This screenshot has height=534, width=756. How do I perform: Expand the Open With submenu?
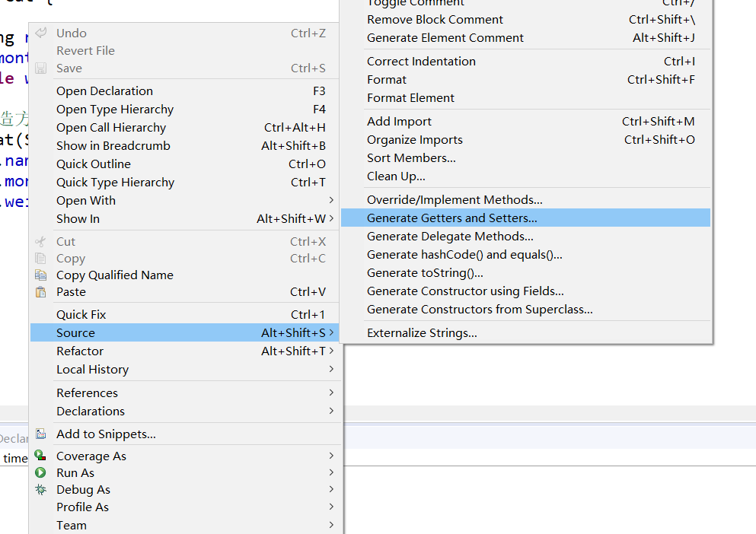(330, 200)
